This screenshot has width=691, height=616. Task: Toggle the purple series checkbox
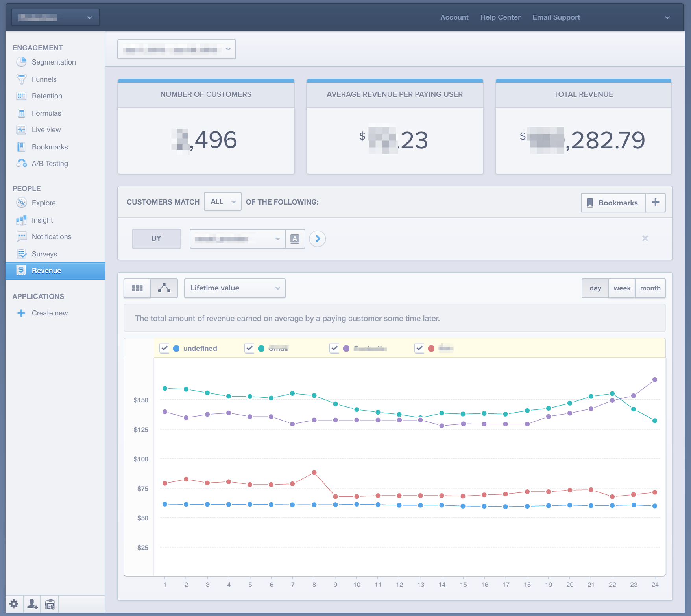(x=334, y=348)
